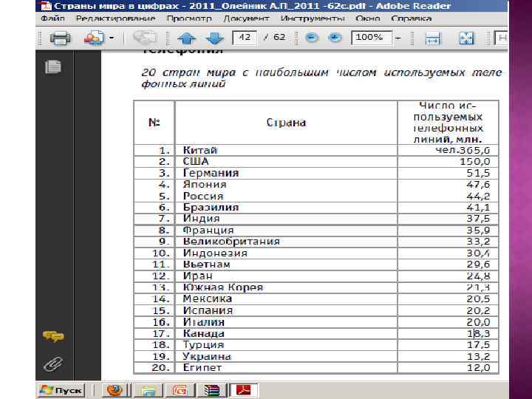
Task: Click the value 150,0 for США
Action: point(474,162)
